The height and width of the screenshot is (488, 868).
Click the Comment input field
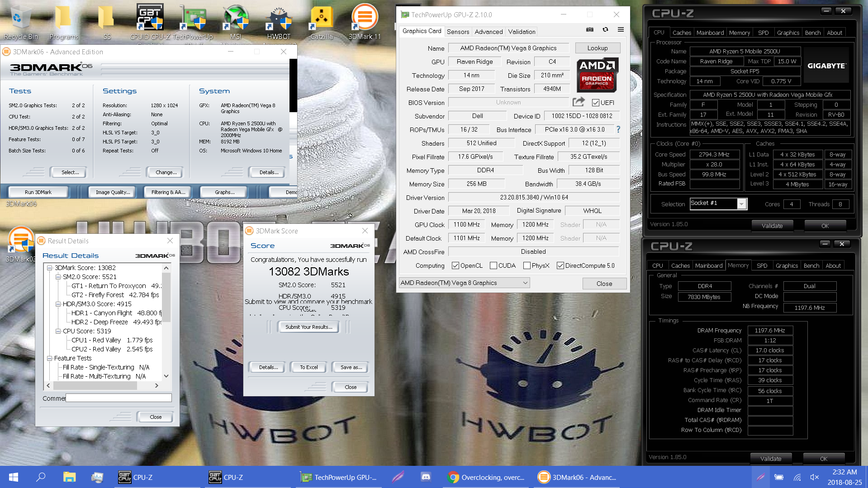click(x=119, y=398)
